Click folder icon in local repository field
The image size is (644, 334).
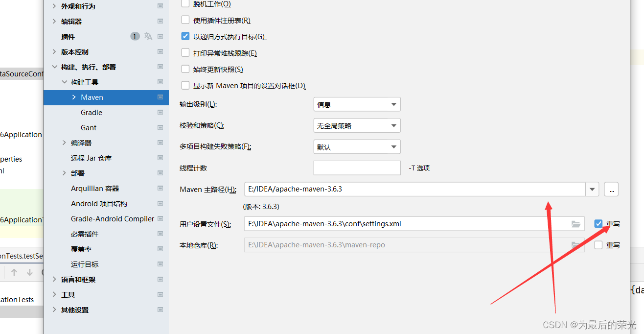click(576, 245)
